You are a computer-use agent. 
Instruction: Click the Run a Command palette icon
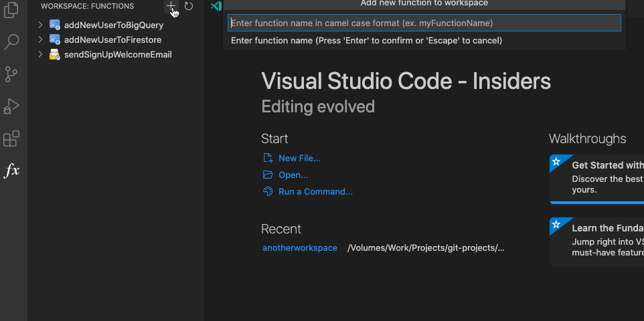coord(268,192)
